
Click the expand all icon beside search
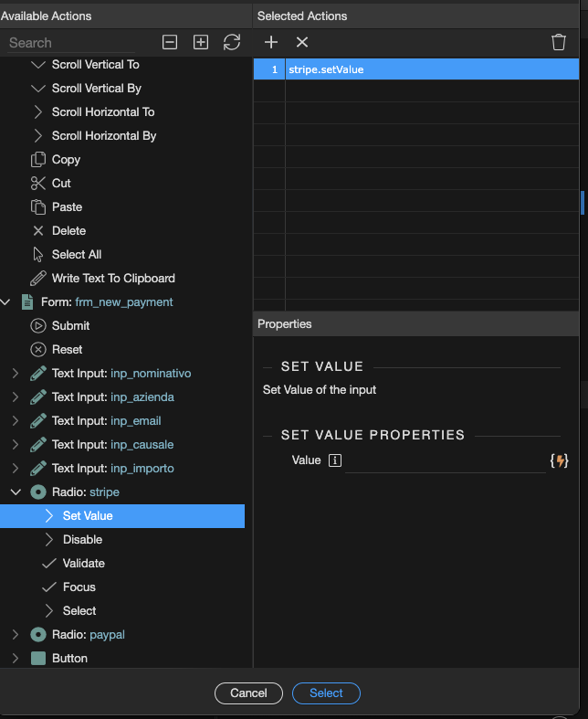[x=201, y=42]
